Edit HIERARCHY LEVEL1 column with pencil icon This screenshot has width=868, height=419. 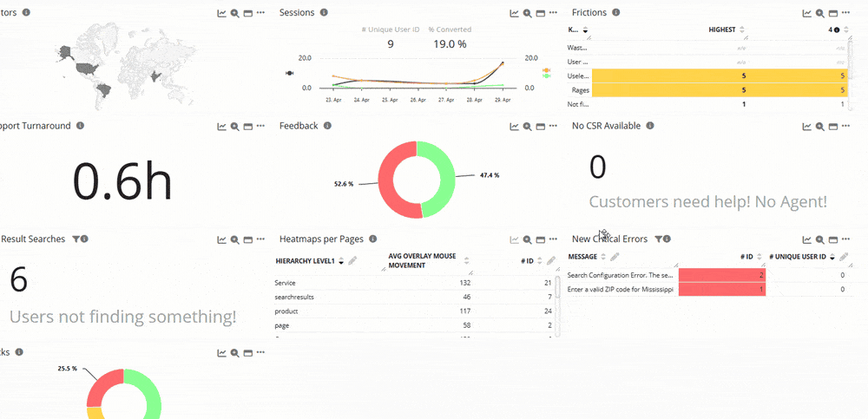click(x=352, y=260)
